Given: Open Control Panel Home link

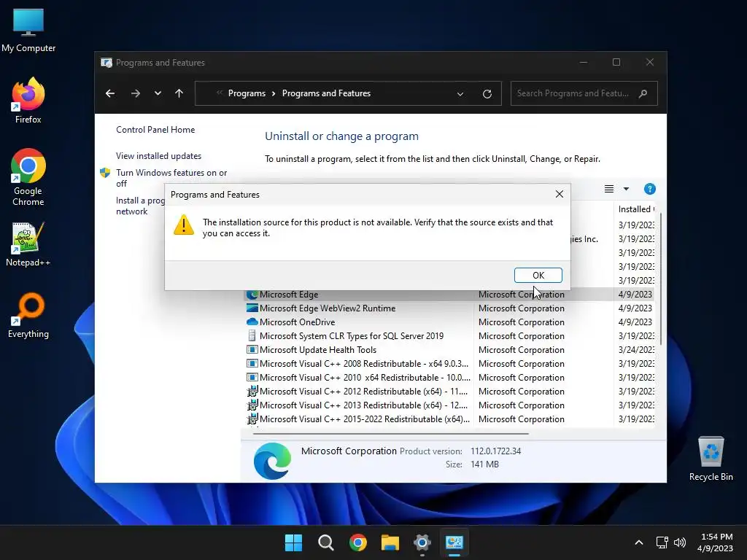Looking at the screenshot, I should 155,130.
